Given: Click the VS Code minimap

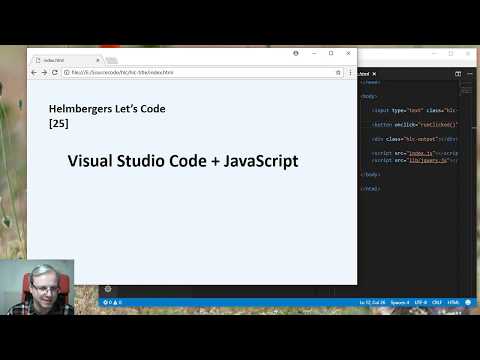Looking at the screenshot, I should (x=466, y=88).
